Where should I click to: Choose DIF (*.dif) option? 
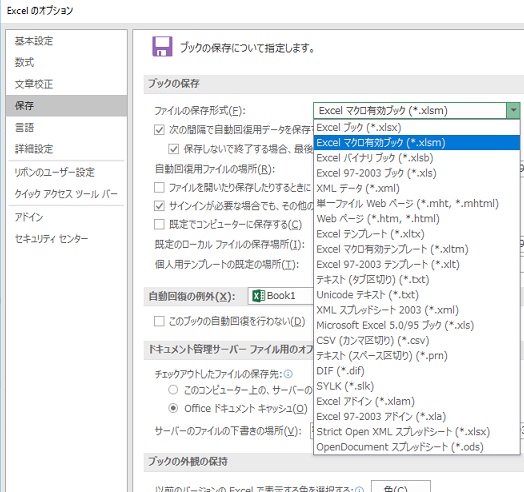point(417,371)
